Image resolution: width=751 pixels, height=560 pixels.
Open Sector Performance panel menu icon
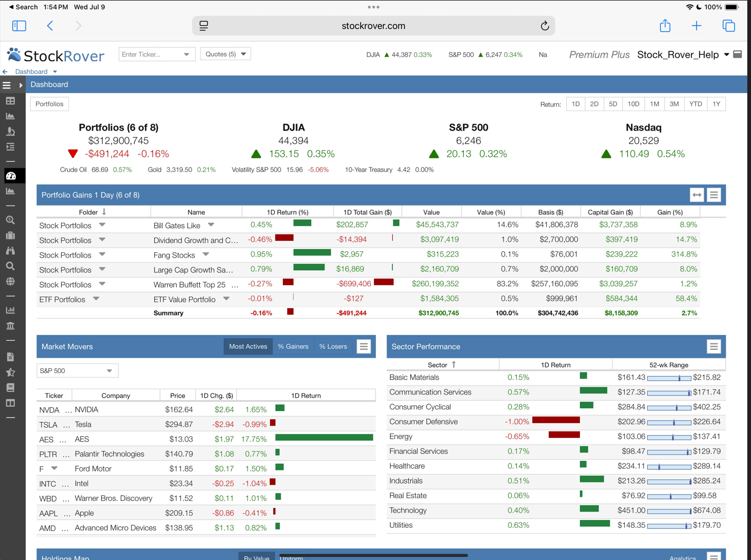(714, 347)
